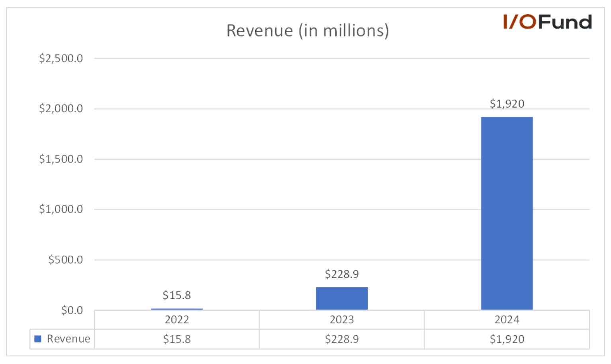Viewport: 611px width, 364px height.
Task: Click the Revenue legend text in table
Action: pyautogui.click(x=69, y=339)
